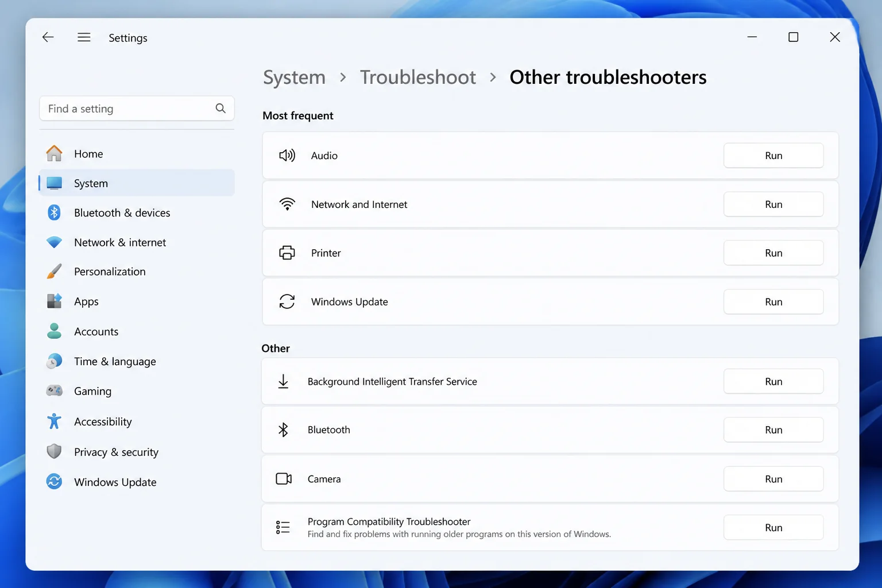Run the Background Intelligent Transfer Service troubleshooter
Viewport: 882px width, 588px height.
point(773,381)
